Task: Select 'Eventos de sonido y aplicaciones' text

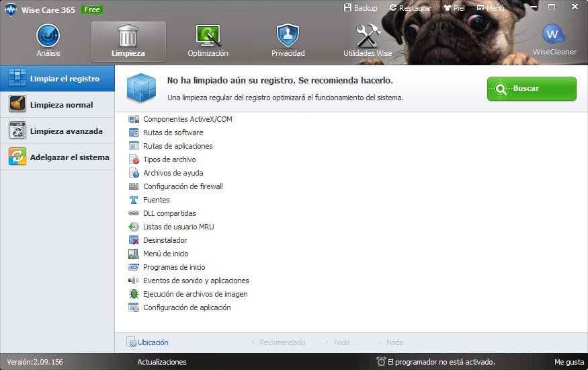Action: pyautogui.click(x=196, y=281)
